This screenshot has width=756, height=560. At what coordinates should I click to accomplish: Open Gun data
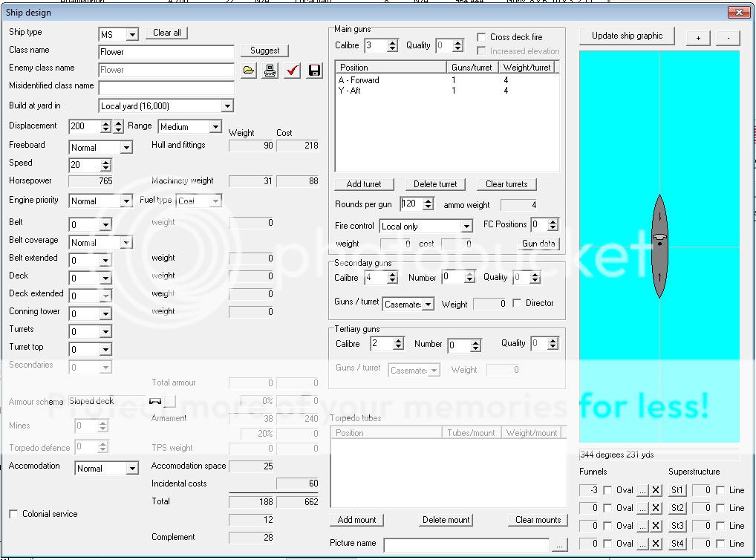coord(538,244)
